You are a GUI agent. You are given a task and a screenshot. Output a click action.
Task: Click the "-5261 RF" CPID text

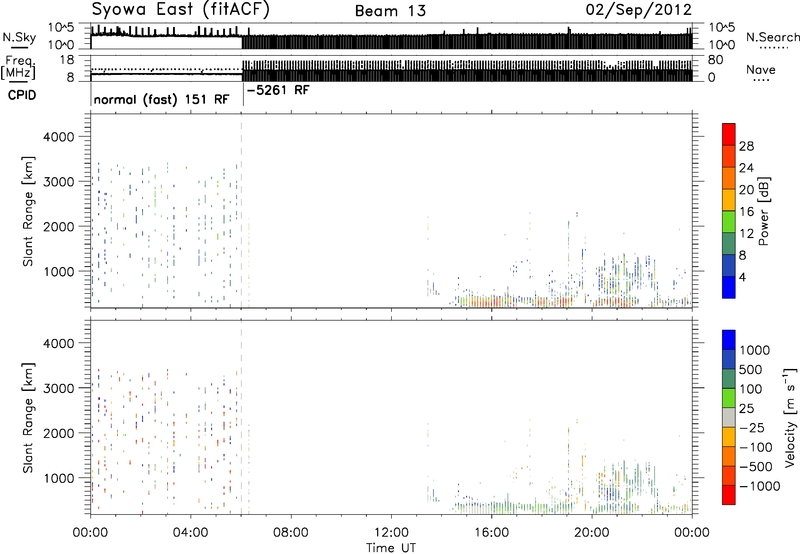279,90
